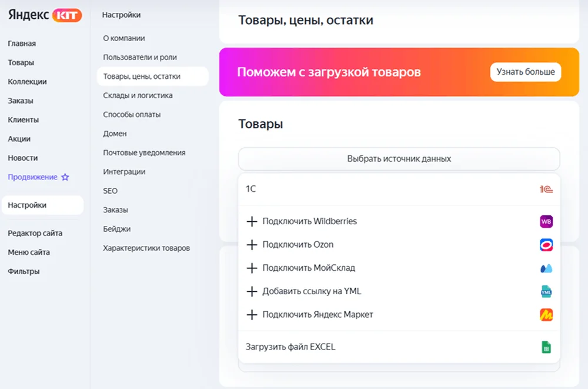The width and height of the screenshot is (588, 389).
Task: Open Пользователи и роли settings
Action: point(140,58)
